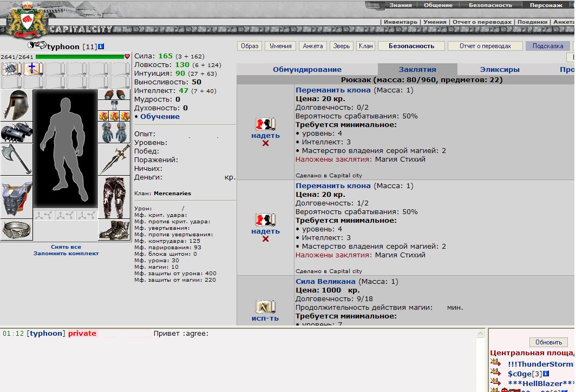Screen dimensions: 576x392
Task: Click исп-ть for Сила Великана
Action: pos(265,318)
